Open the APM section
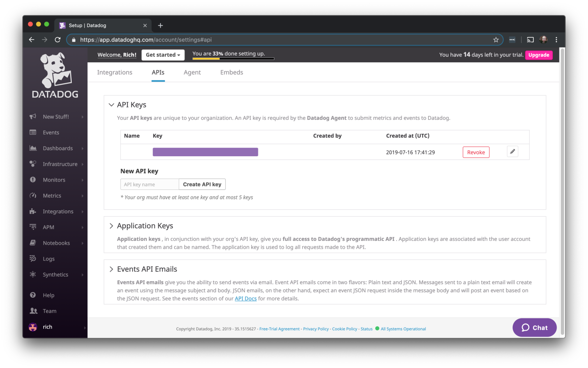This screenshot has height=368, width=588. pos(48,227)
